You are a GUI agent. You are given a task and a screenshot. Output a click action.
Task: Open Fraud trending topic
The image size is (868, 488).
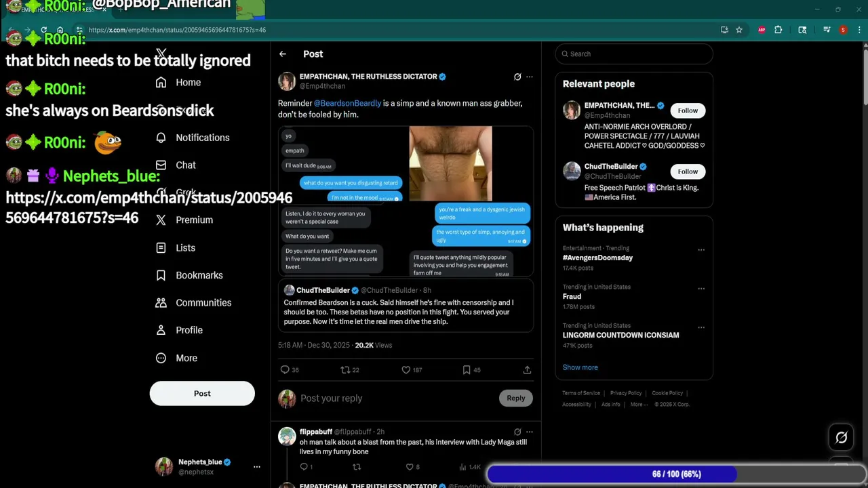pos(572,297)
